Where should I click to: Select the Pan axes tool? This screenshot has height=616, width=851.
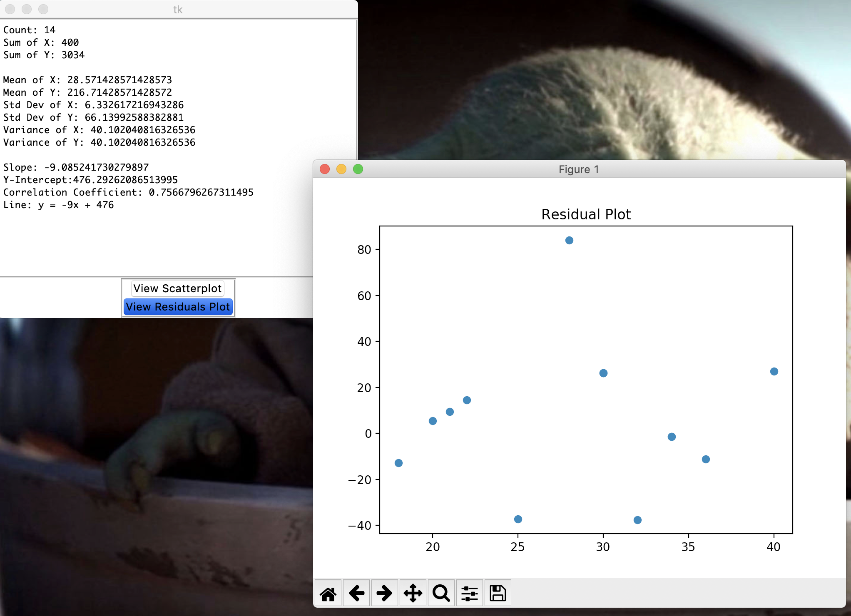point(413,593)
